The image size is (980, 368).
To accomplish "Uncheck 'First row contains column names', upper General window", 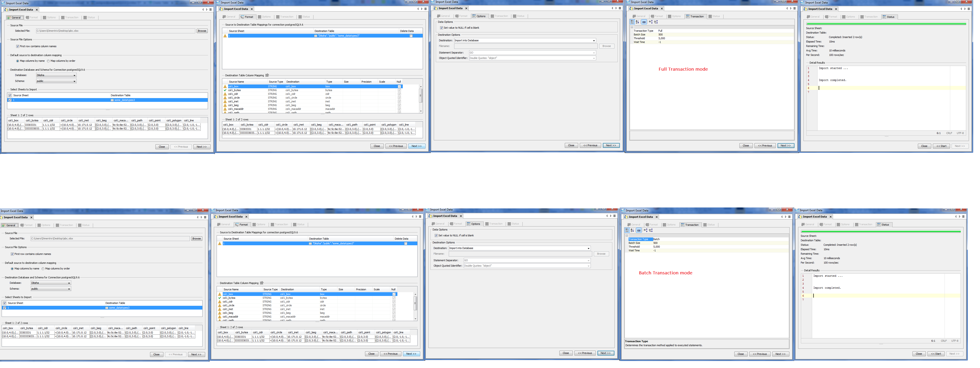I will click(x=18, y=46).
